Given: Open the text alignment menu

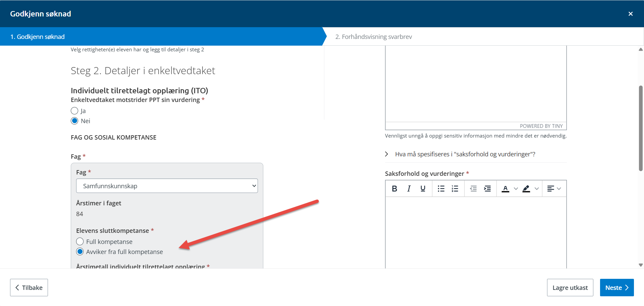Looking at the screenshot, I should point(554,189).
